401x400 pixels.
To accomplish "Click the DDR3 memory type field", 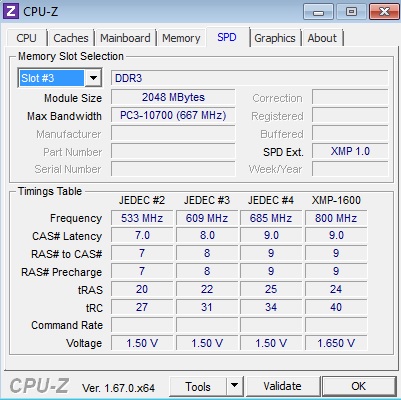I will (x=249, y=78).
